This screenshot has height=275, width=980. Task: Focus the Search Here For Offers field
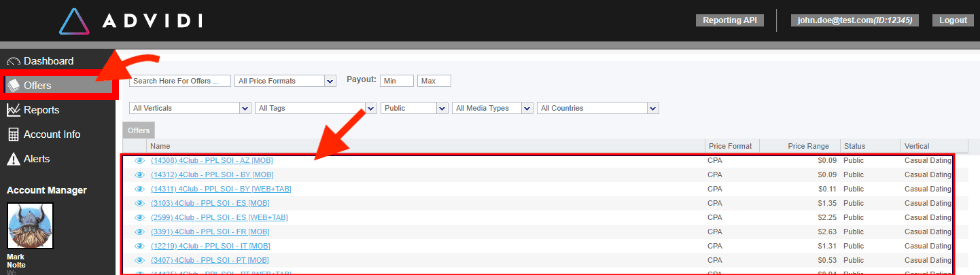(x=180, y=81)
